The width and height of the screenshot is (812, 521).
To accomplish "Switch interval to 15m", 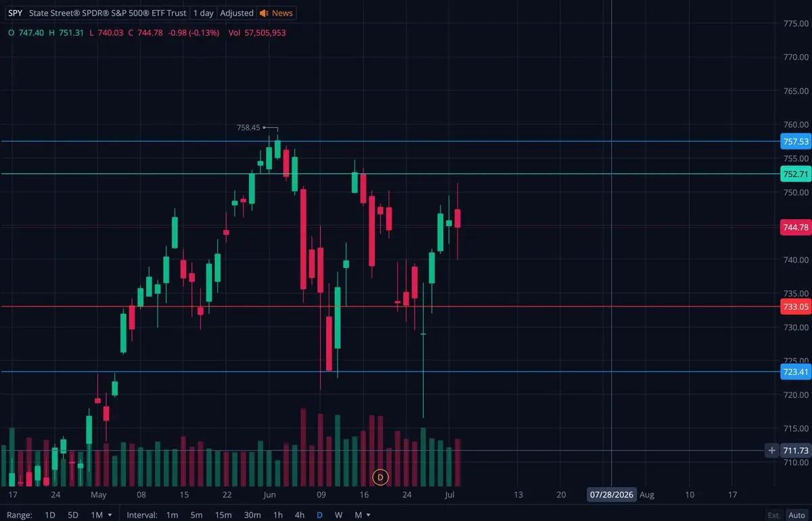I will tap(223, 515).
